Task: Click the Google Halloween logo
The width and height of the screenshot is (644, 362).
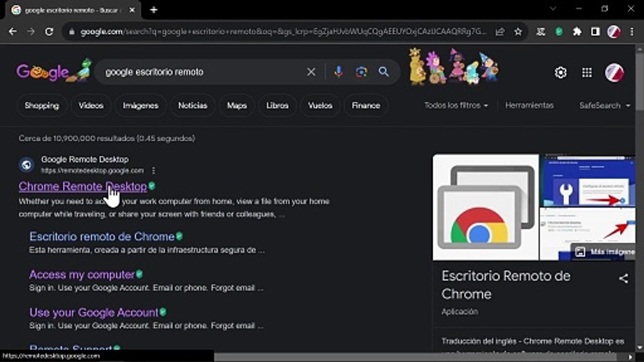Action: pos(54,71)
